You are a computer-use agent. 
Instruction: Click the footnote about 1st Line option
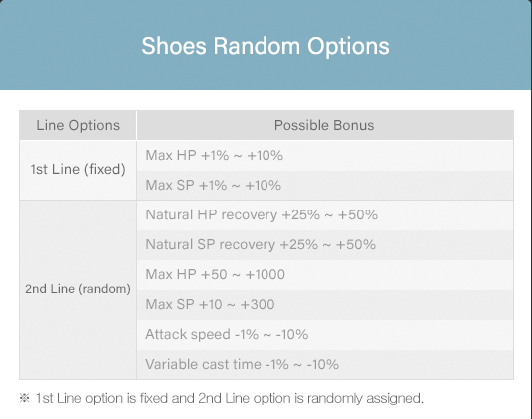coord(230,398)
